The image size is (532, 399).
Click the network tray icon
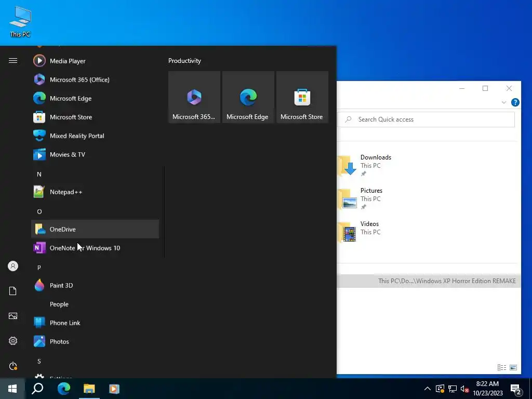click(453, 389)
